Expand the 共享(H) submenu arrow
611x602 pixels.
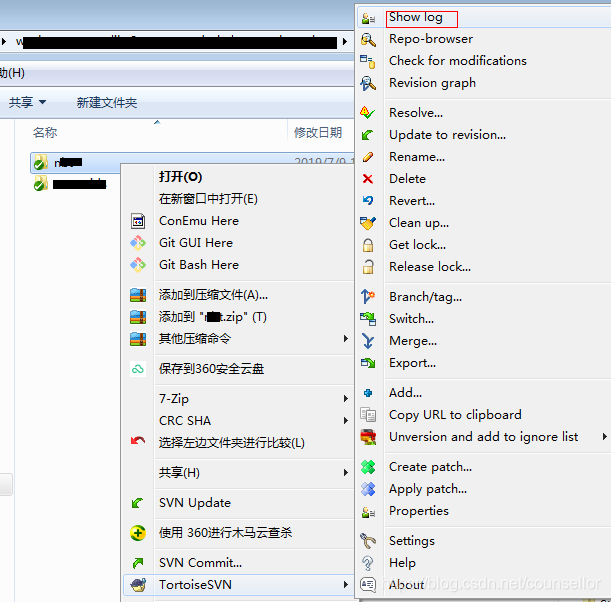[x=345, y=472]
